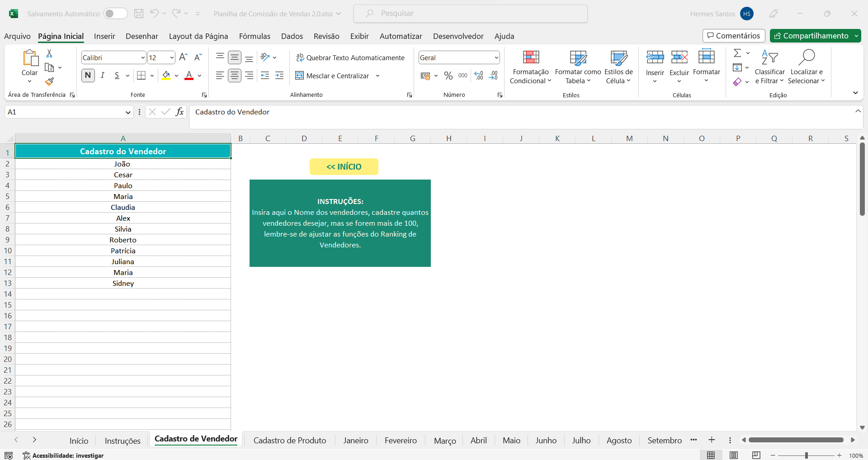The height and width of the screenshot is (460, 868).
Task: Decrease font size with the smaller A icon
Action: pyautogui.click(x=198, y=57)
